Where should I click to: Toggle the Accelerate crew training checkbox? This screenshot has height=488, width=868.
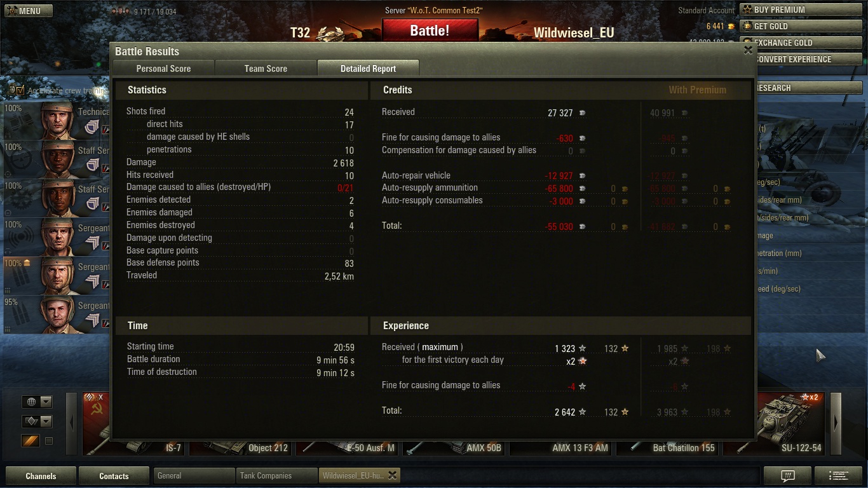[21, 90]
